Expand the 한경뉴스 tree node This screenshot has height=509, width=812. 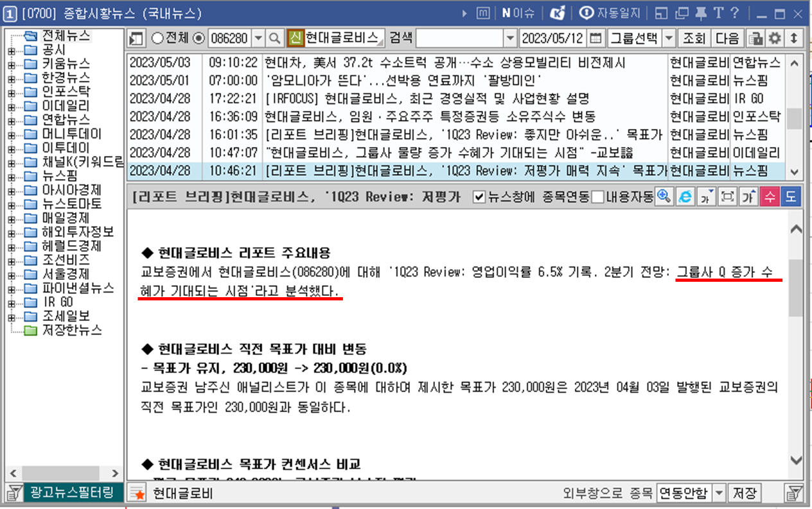[11, 78]
